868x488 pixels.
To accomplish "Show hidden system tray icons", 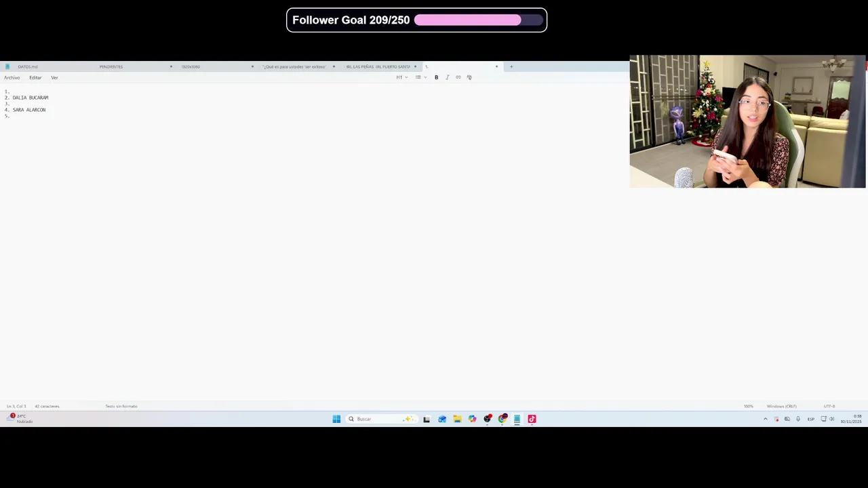I will tap(766, 419).
